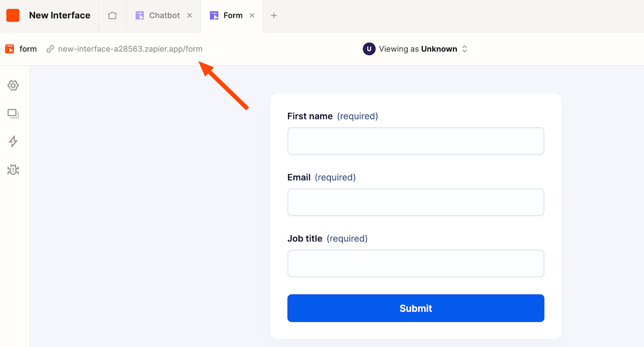Click the U avatar near Viewing as
644x347 pixels.
pos(369,49)
